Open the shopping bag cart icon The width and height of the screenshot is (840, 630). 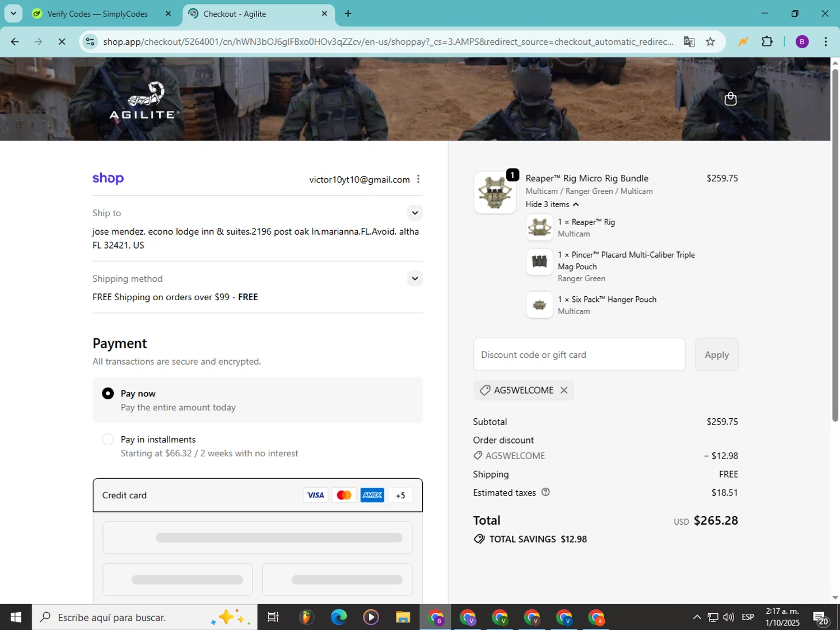click(x=730, y=99)
